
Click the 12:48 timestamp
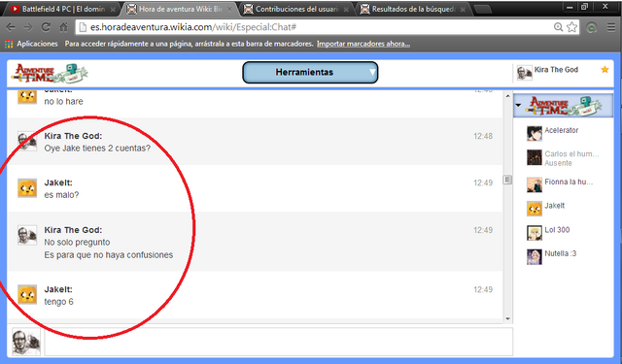(483, 136)
